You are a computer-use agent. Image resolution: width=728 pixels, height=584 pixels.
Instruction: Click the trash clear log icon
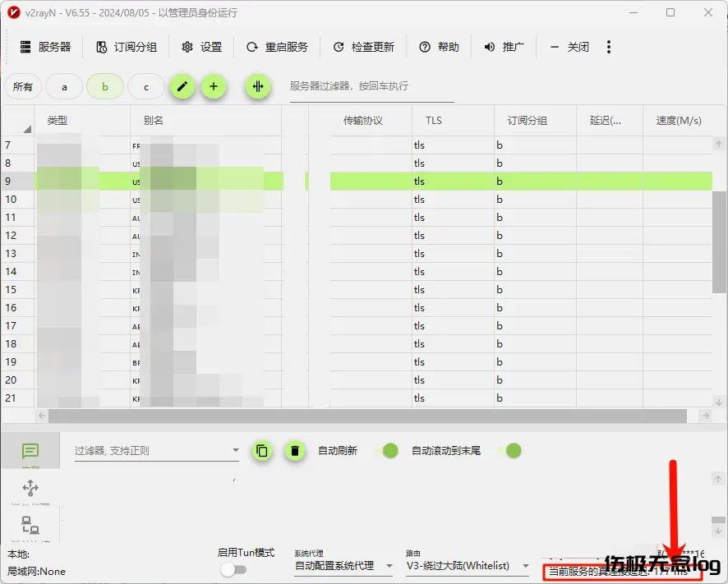pos(294,451)
